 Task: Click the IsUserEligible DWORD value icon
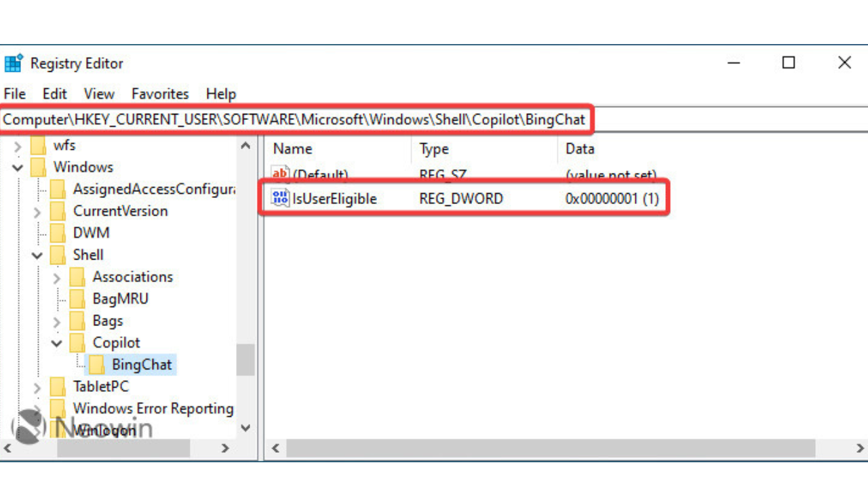pos(279,199)
